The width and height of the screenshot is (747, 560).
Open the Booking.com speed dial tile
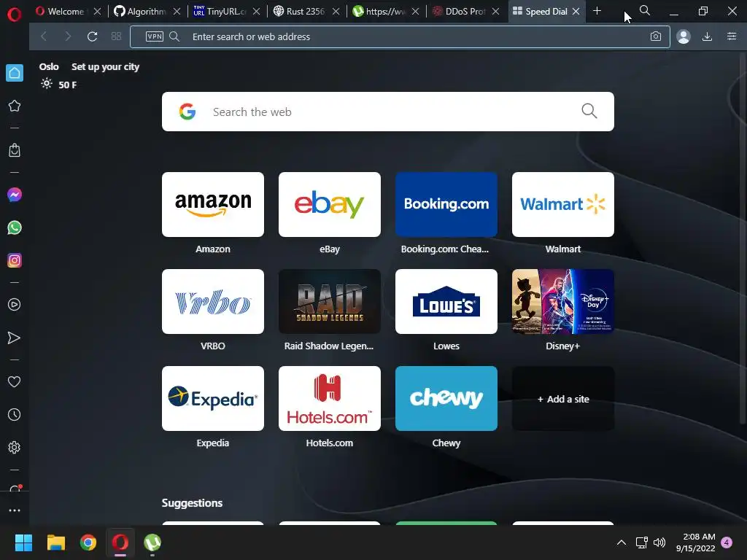click(446, 204)
